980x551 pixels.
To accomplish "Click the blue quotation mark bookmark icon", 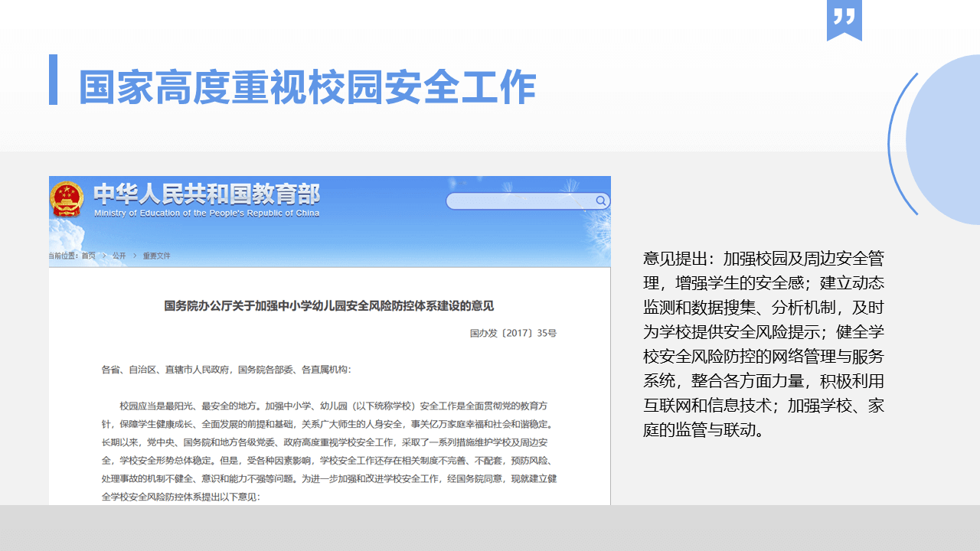I will coord(844,20).
